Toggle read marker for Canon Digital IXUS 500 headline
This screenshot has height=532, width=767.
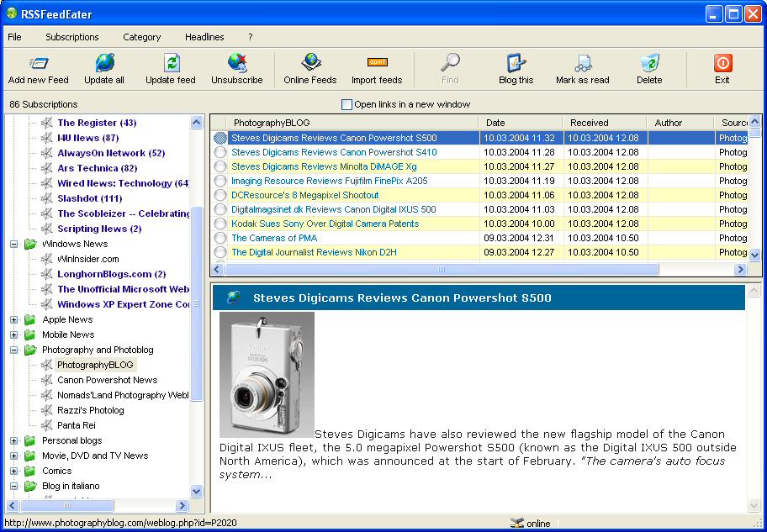pyautogui.click(x=220, y=209)
